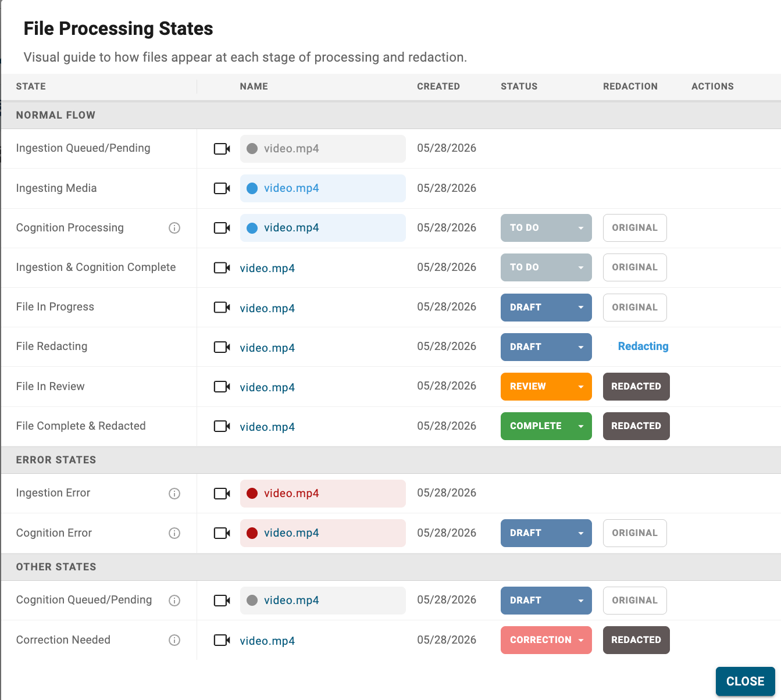This screenshot has height=700, width=781.
Task: Click the CREATED column header
Action: pos(438,87)
